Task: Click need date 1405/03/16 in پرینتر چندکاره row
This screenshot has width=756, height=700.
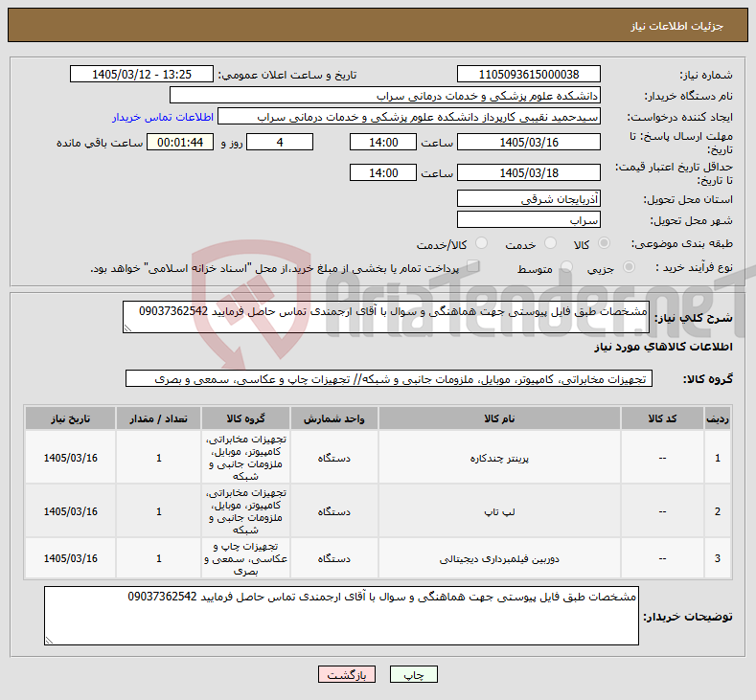Action: (x=70, y=458)
